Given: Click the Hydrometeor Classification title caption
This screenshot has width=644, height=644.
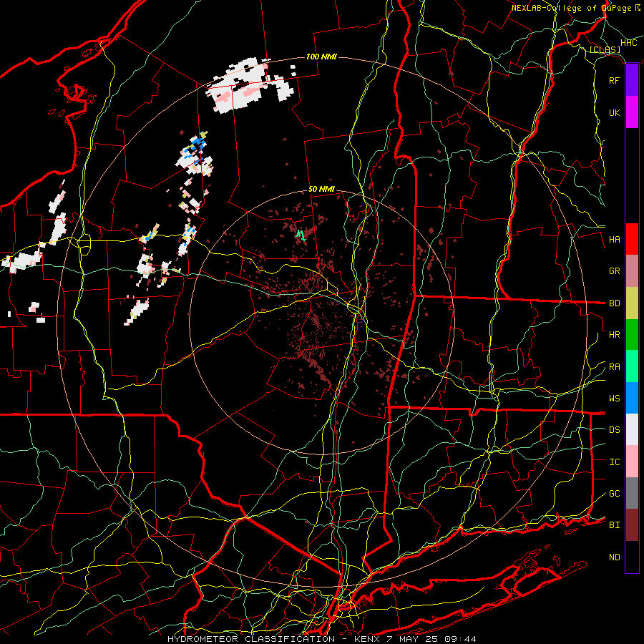Looking at the screenshot, I should (321, 639).
